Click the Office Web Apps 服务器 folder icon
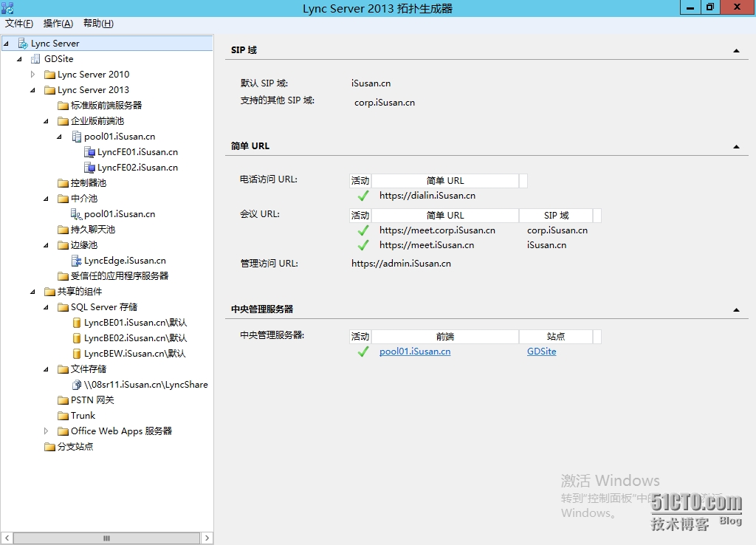 pos(63,431)
